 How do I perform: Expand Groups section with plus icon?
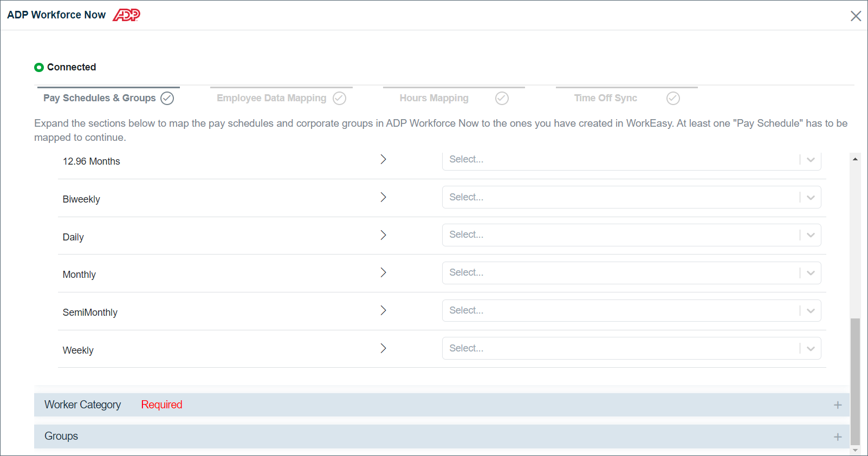point(838,437)
